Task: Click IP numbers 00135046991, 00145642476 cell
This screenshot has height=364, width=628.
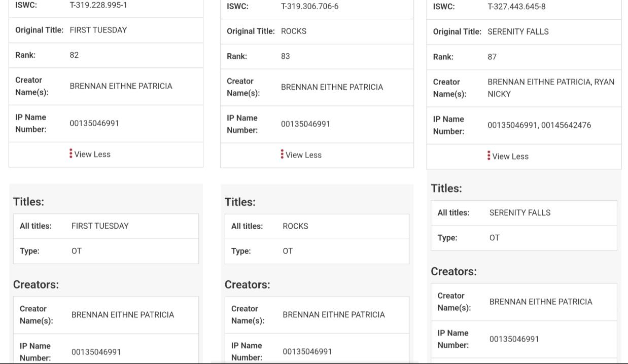Action: coord(539,125)
